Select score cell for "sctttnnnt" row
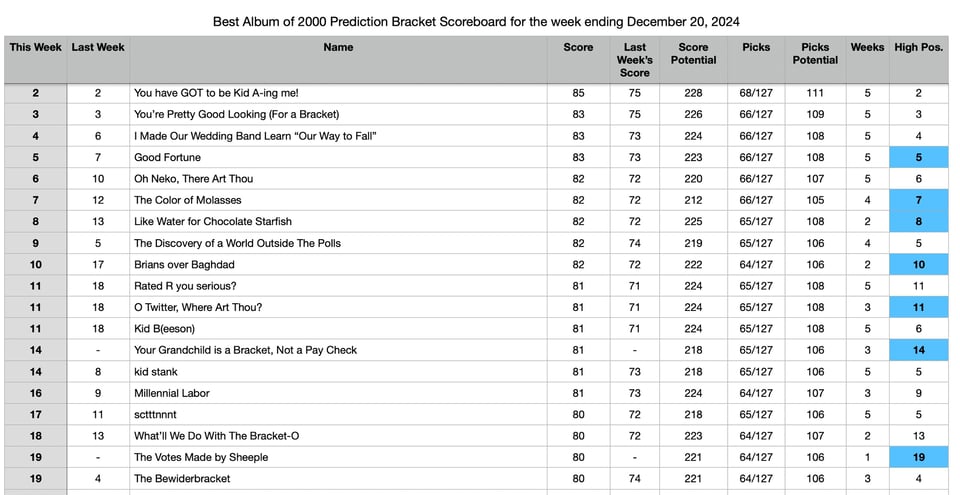The height and width of the screenshot is (495, 960). [x=578, y=414]
